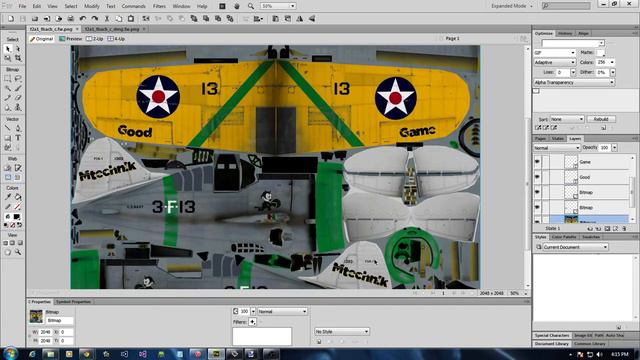The height and width of the screenshot is (360, 640).
Task: Select the Blur tool
Action: click(x=8, y=108)
